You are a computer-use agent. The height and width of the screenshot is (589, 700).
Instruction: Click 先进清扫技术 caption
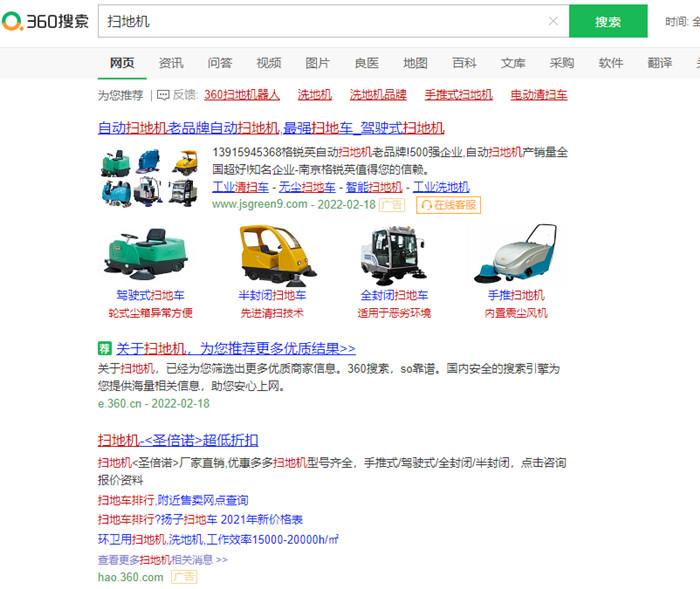point(272,313)
